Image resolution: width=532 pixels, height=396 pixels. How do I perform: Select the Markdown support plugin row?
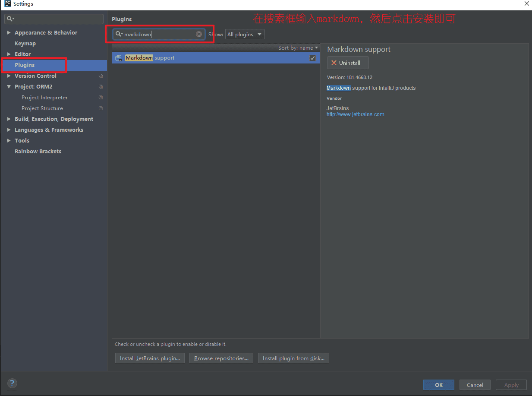tap(216, 58)
